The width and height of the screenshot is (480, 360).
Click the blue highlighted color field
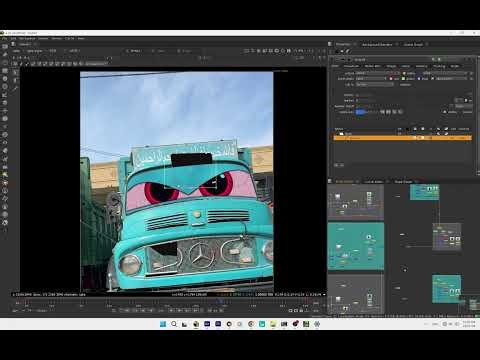point(360,112)
